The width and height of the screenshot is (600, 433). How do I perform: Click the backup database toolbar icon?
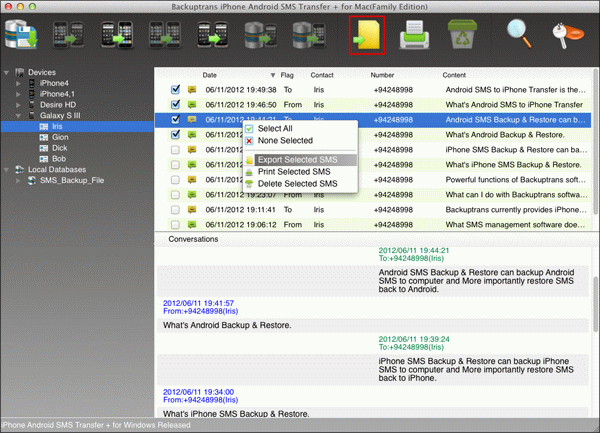pyautogui.click(x=21, y=35)
